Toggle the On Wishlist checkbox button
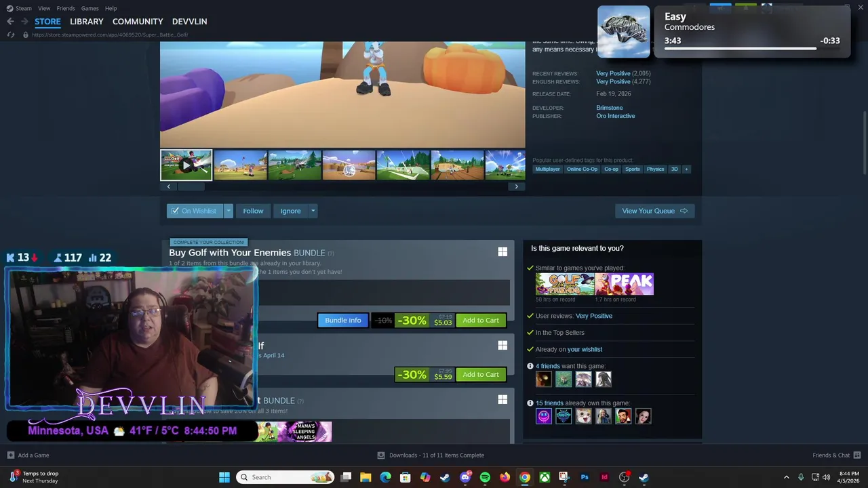 pyautogui.click(x=195, y=211)
